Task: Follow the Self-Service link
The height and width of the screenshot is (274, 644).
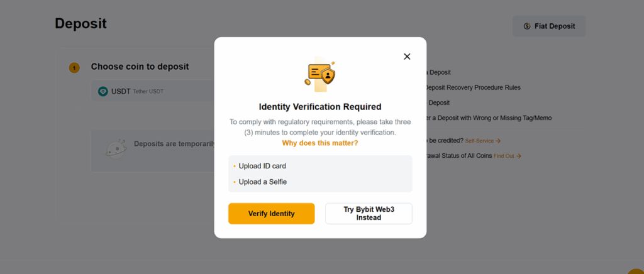Action: click(479, 141)
